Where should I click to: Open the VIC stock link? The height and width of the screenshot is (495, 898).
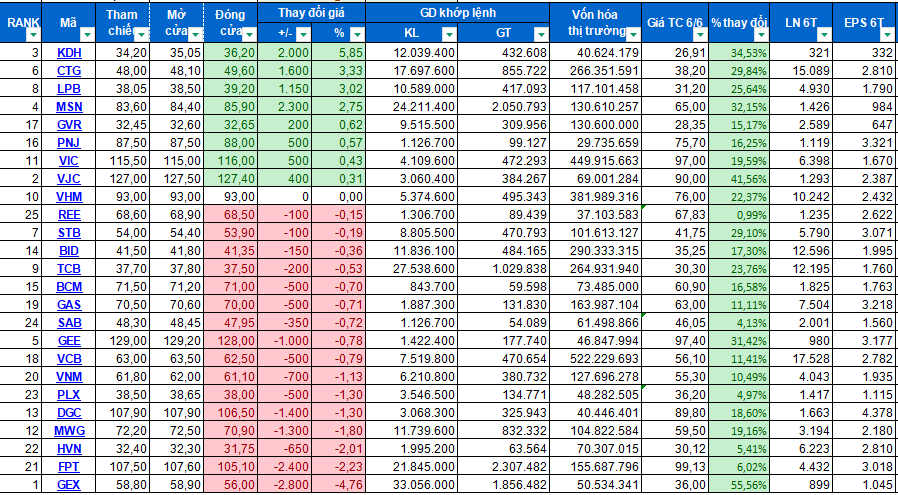coord(69,162)
